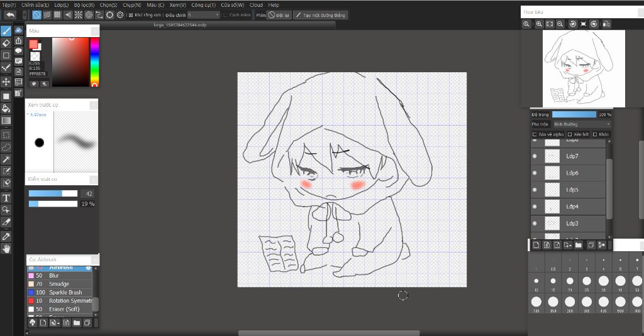
Task: Add brush from cloud icon
Action: pos(32,323)
